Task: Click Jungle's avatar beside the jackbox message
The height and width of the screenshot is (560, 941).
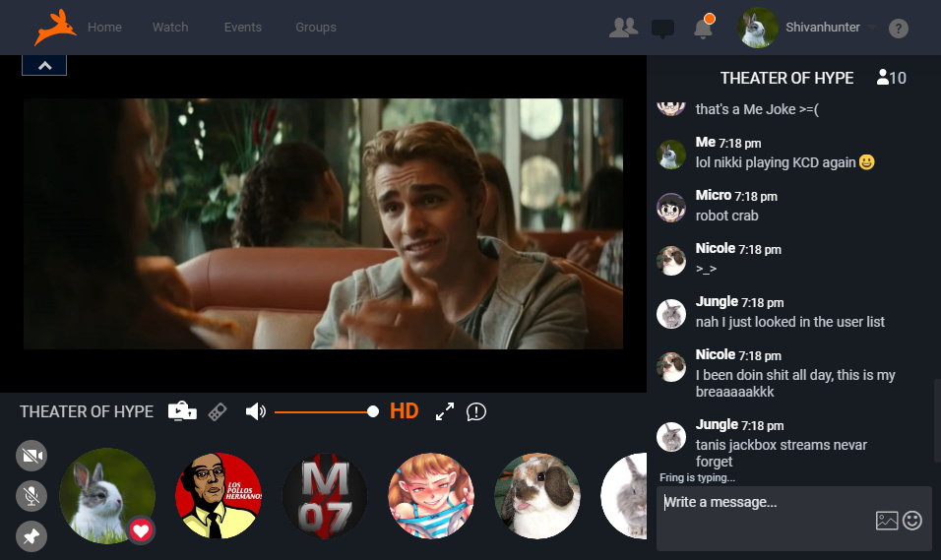Action: [671, 437]
